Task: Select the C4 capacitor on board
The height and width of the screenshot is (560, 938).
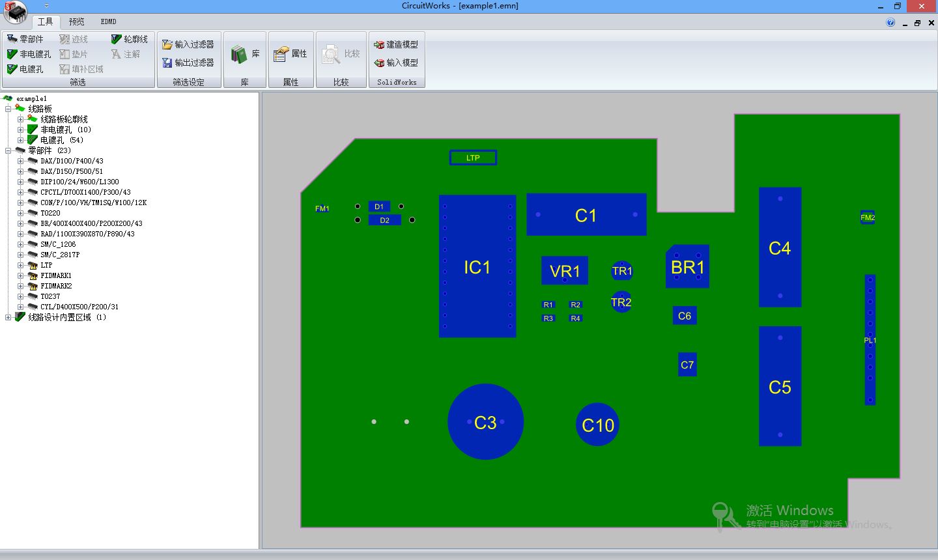Action: (x=780, y=247)
